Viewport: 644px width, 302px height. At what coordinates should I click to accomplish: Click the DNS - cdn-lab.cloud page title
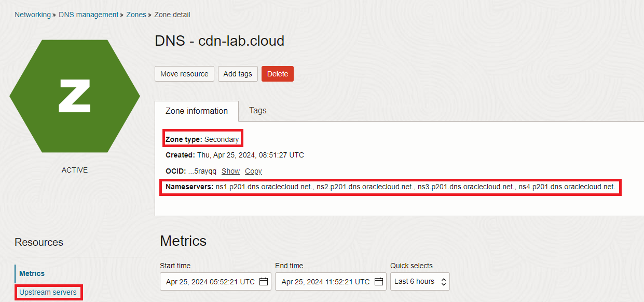(x=220, y=41)
